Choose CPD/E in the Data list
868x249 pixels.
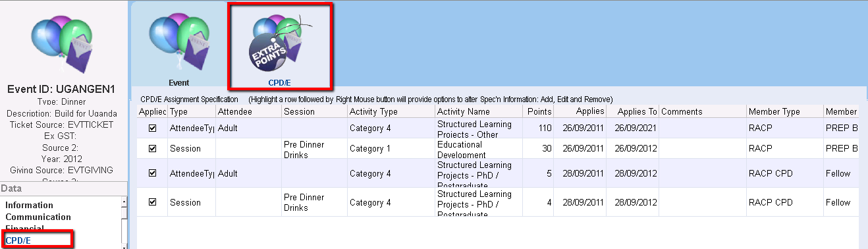click(x=18, y=240)
